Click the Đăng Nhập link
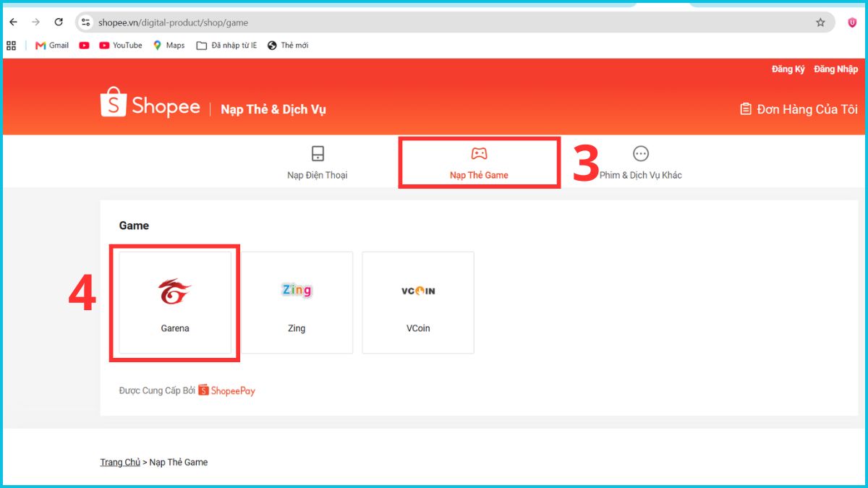 (x=835, y=69)
